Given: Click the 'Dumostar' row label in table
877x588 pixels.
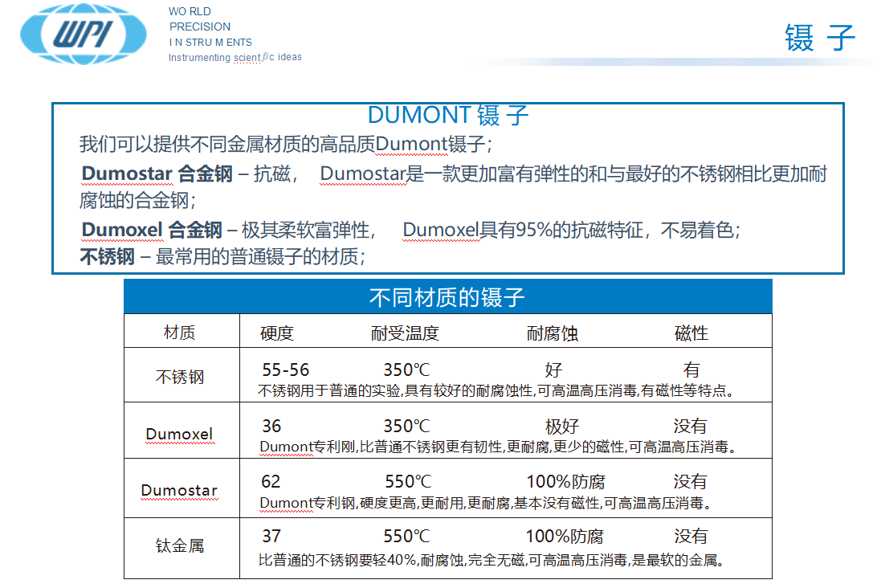Looking at the screenshot, I should tap(179, 490).
